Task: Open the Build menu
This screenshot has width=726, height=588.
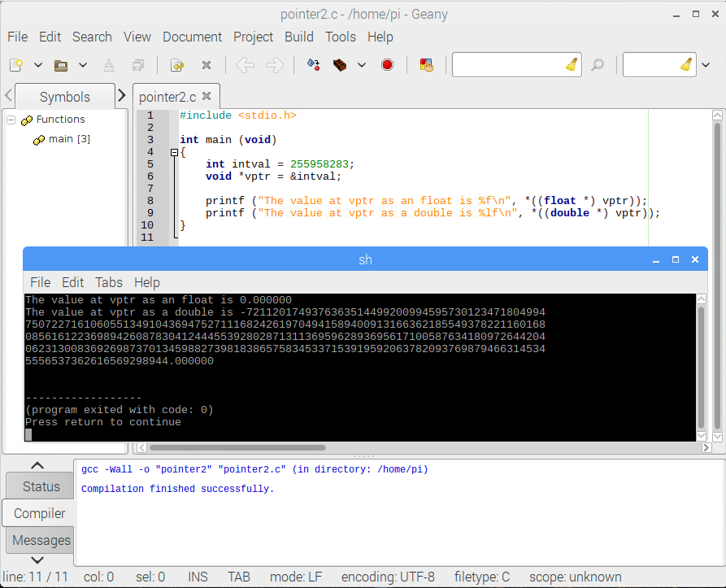Action: click(x=298, y=37)
